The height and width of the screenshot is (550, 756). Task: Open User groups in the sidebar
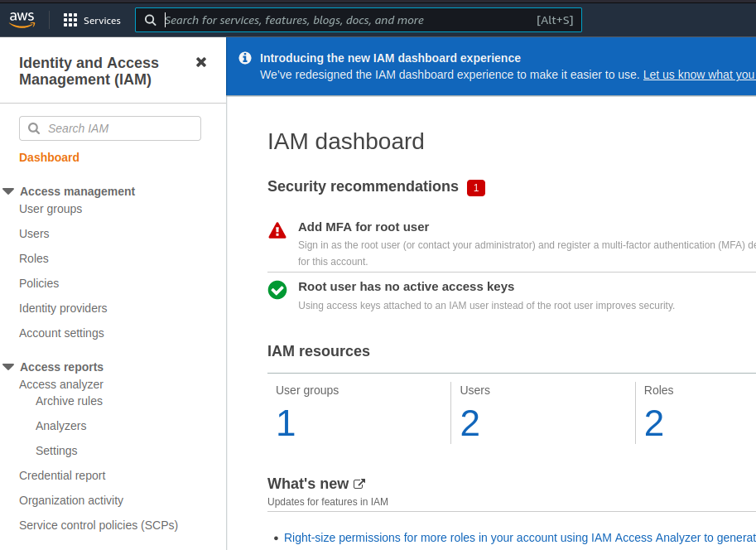pyautogui.click(x=51, y=209)
